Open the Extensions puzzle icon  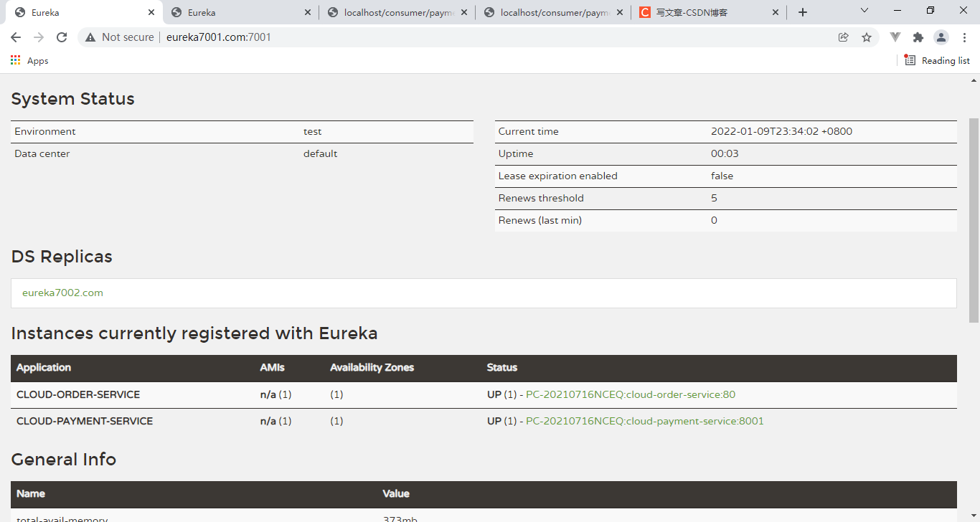click(918, 37)
